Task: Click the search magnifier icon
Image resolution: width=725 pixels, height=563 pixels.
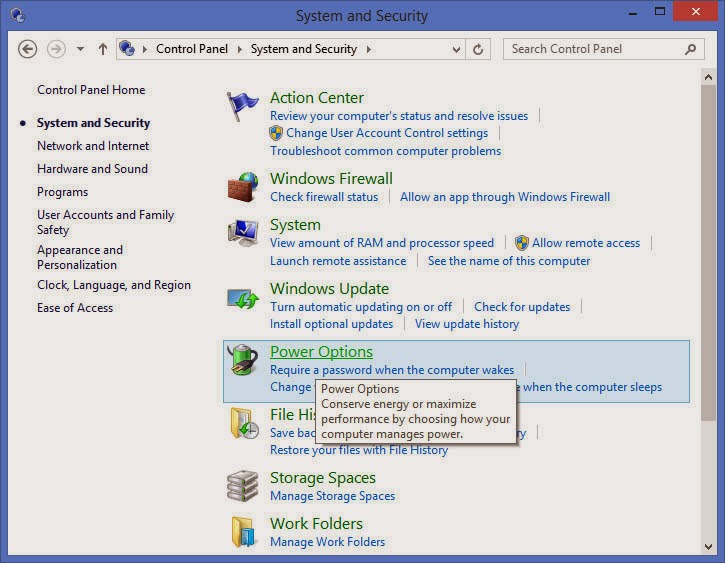Action: (690, 49)
